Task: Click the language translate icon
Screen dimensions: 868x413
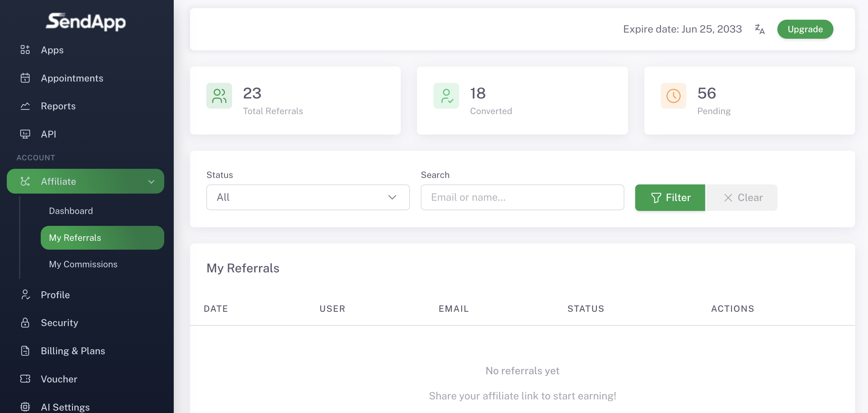Action: (759, 29)
